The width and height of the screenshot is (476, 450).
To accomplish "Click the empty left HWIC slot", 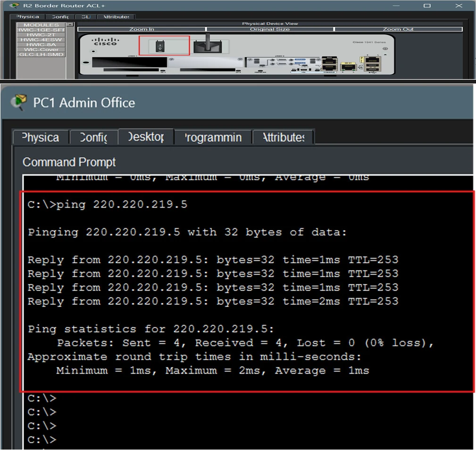I will [129, 62].
